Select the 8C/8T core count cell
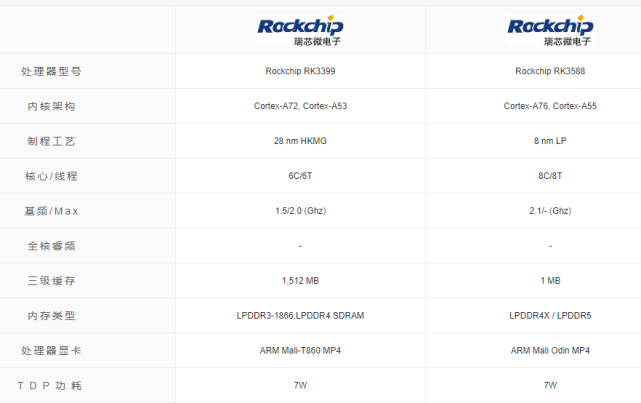This screenshot has height=403, width=641. click(550, 176)
